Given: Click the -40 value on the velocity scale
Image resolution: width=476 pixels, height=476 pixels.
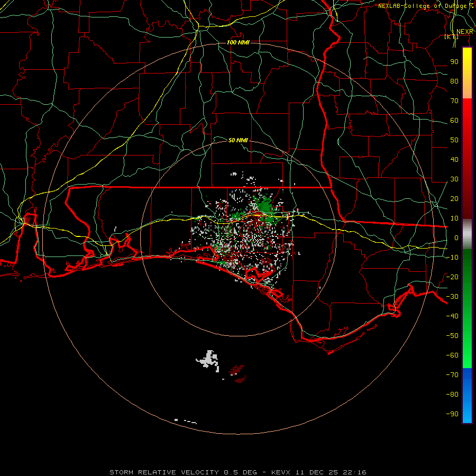Looking at the screenshot, I should click(452, 316).
